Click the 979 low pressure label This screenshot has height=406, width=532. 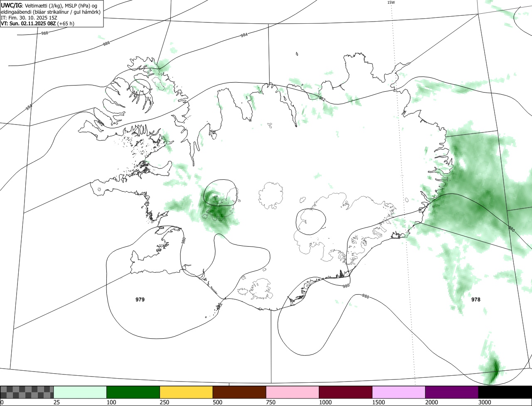(x=140, y=299)
